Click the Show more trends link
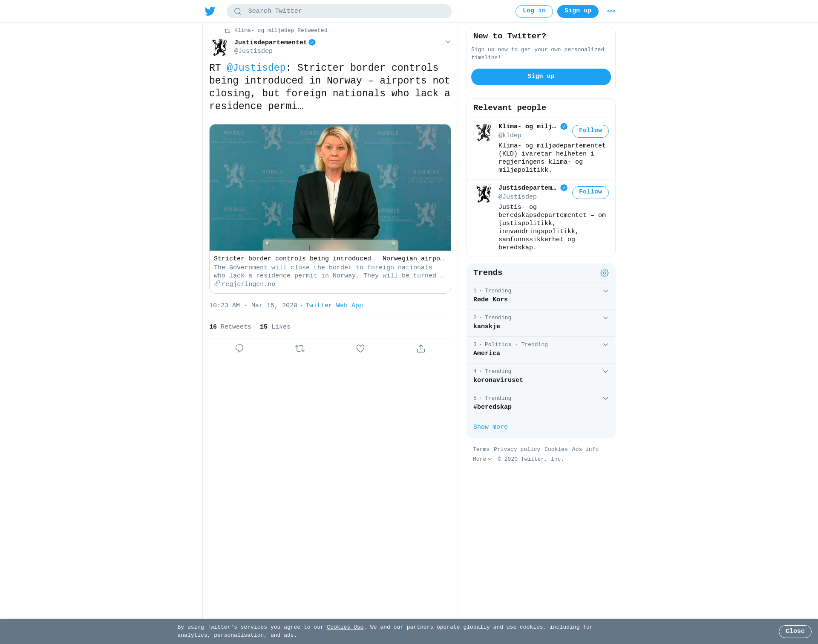The width and height of the screenshot is (818, 644). [x=490, y=427]
